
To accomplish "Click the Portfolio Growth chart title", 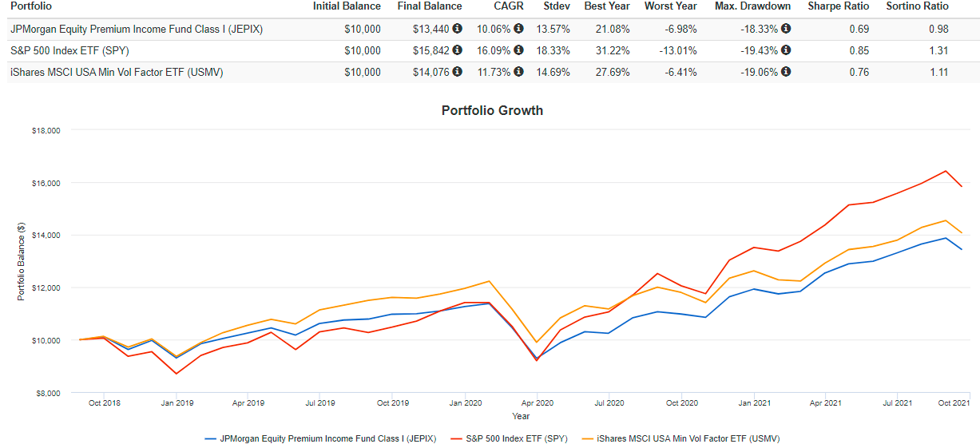I will (x=492, y=110).
